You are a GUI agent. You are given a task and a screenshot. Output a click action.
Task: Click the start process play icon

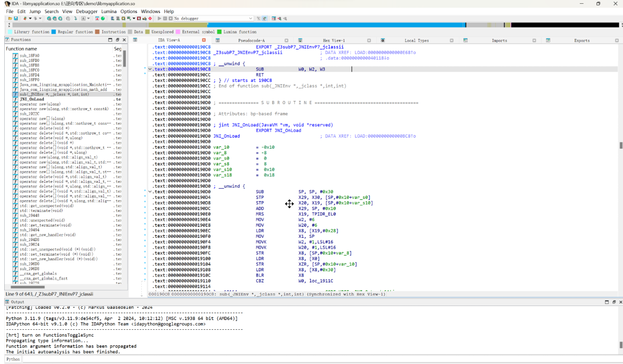pos(159,18)
